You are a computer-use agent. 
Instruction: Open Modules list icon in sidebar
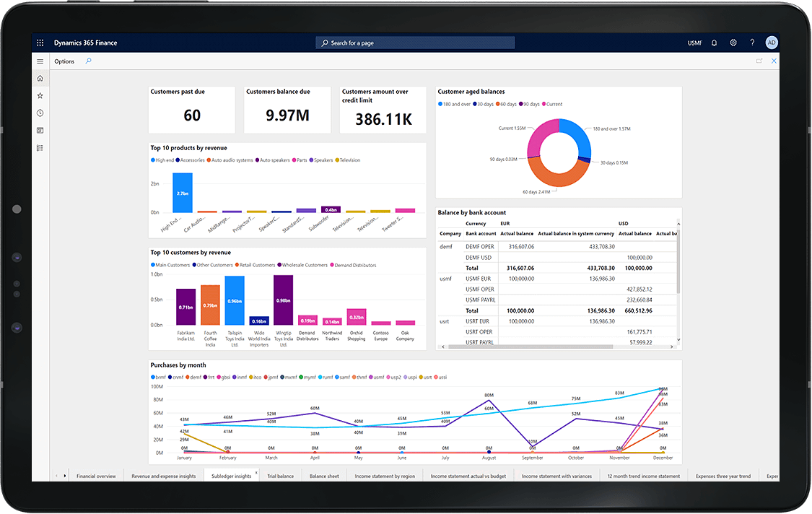point(40,148)
